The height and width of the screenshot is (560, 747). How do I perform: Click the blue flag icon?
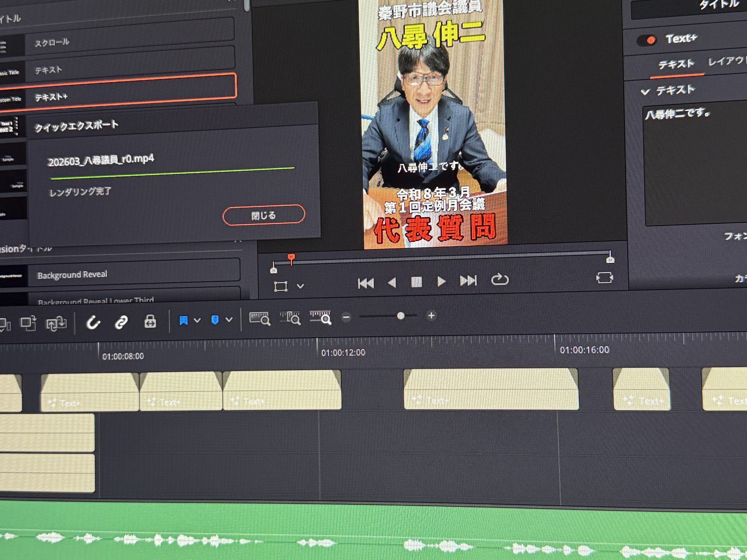click(x=183, y=320)
